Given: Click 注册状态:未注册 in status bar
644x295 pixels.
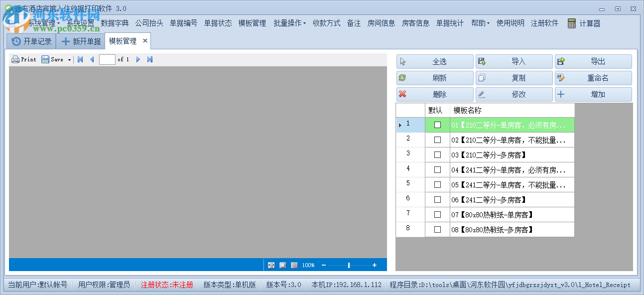Looking at the screenshot, I should (167, 285).
